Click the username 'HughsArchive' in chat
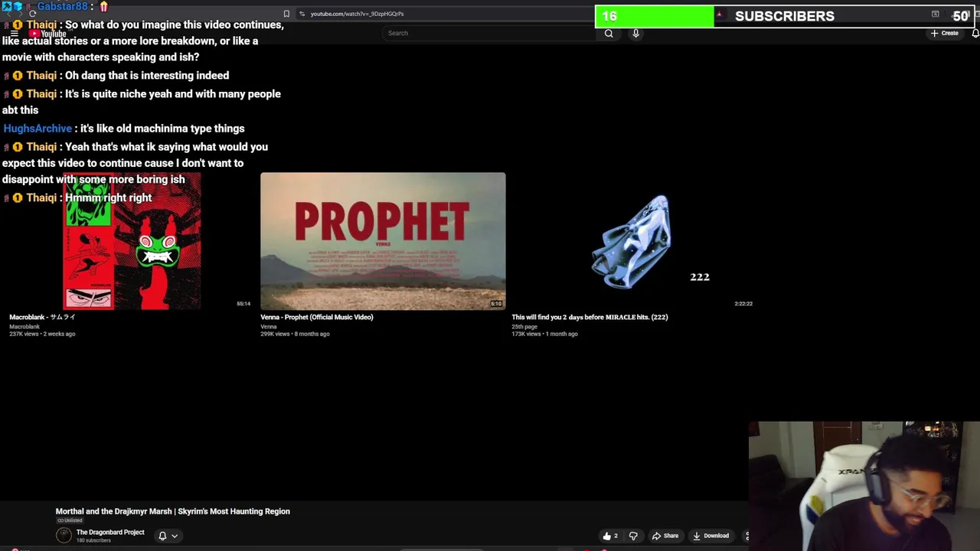 [38, 129]
